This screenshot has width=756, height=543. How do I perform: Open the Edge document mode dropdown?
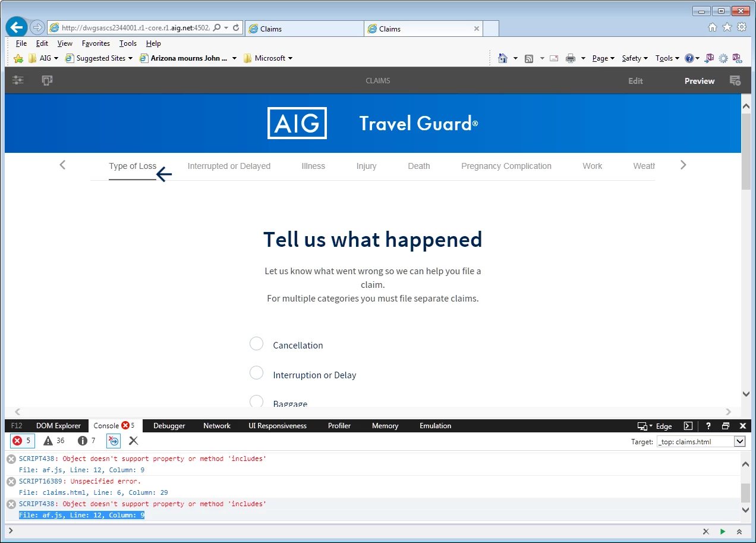tap(656, 426)
